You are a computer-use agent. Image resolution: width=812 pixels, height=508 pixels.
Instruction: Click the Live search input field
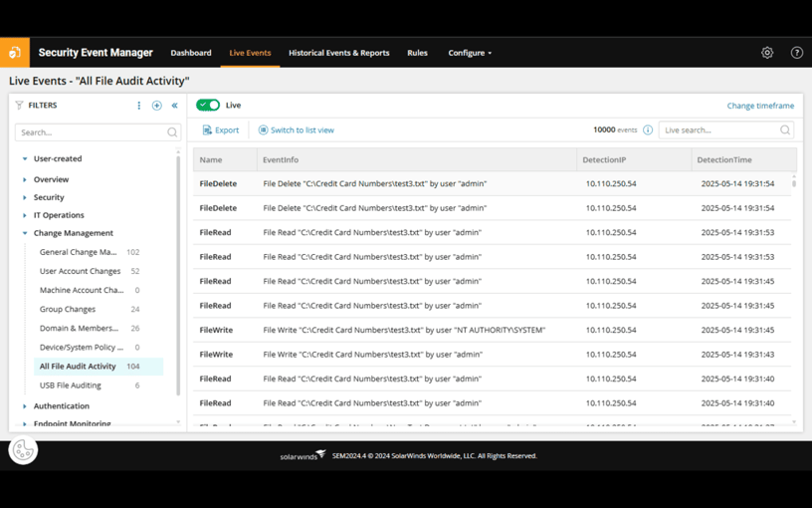pyautogui.click(x=726, y=130)
